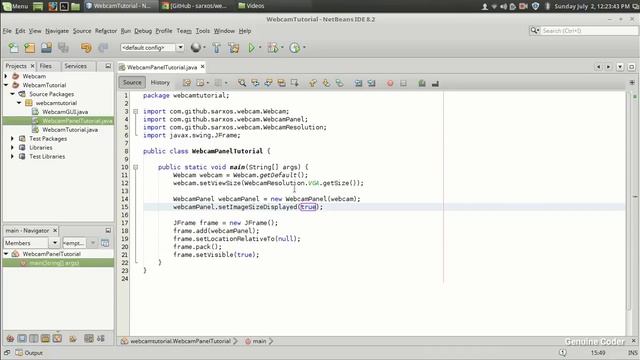Click the Debug Project icon

[272, 48]
